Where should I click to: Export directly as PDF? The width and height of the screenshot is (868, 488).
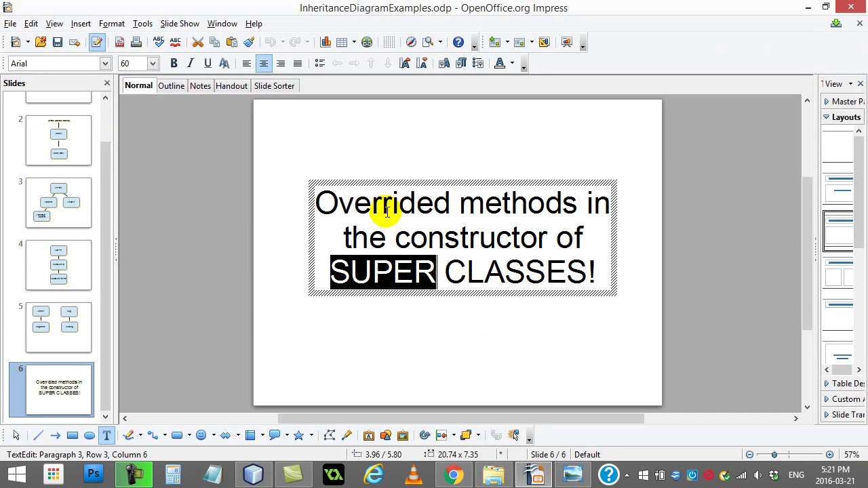point(119,42)
